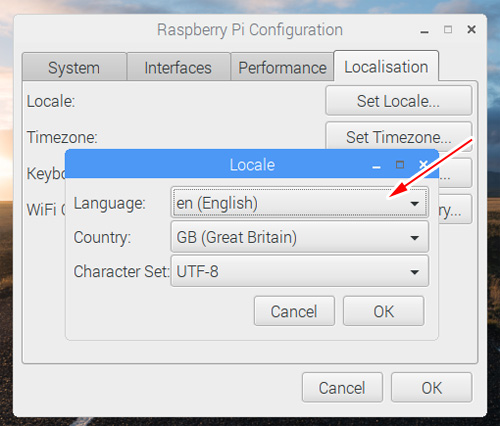Expand the Language dropdown showing en (English)
The width and height of the screenshot is (500, 426).
coord(300,203)
